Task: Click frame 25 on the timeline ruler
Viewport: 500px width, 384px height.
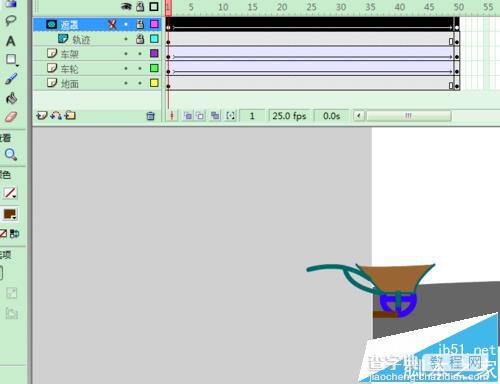Action: click(x=311, y=7)
